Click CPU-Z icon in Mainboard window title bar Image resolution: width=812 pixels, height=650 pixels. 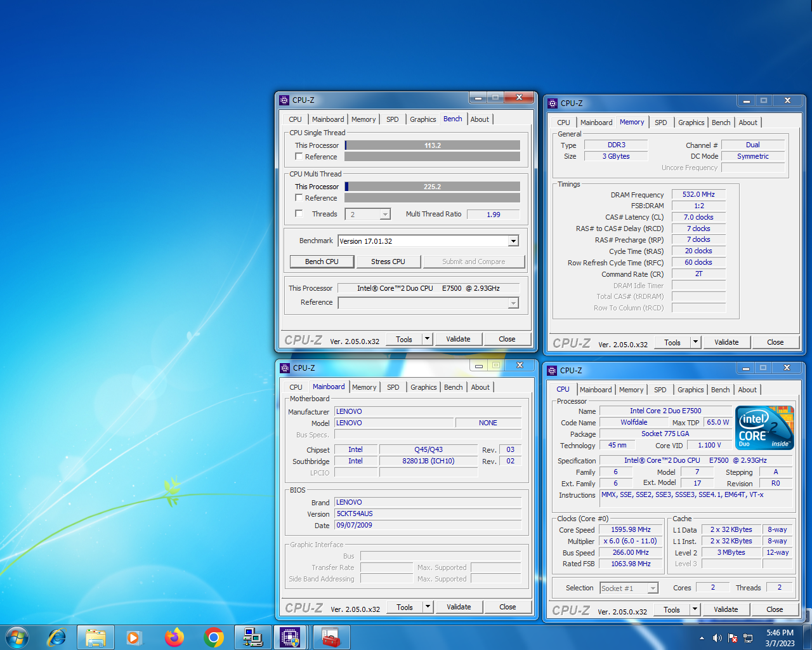(285, 368)
